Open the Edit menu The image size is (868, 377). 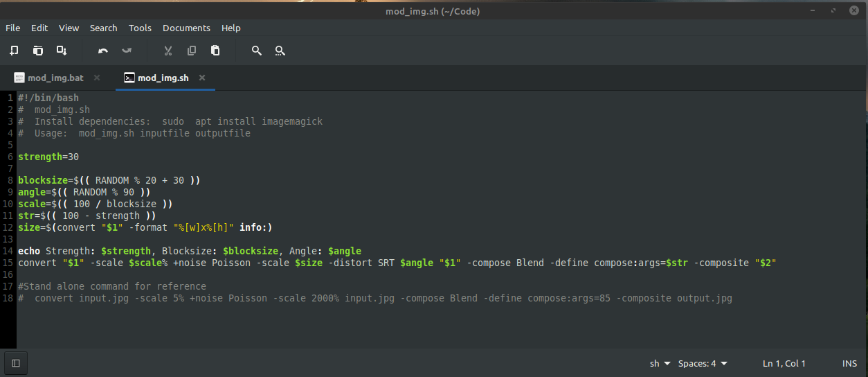point(39,28)
